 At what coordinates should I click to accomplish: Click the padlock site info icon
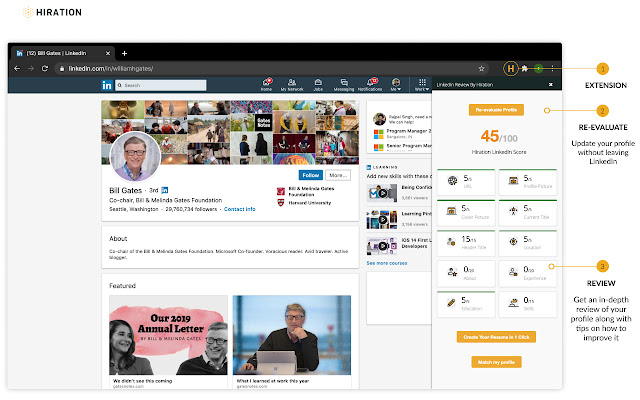(x=62, y=69)
